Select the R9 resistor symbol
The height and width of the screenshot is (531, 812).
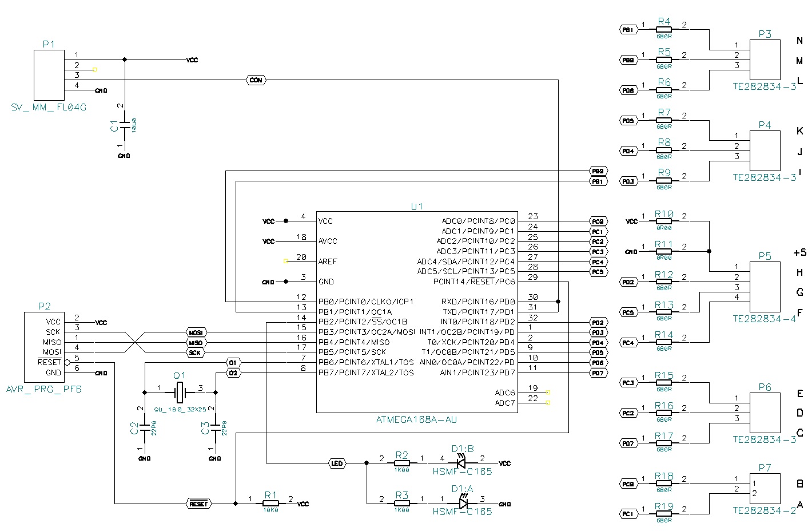pos(664,181)
